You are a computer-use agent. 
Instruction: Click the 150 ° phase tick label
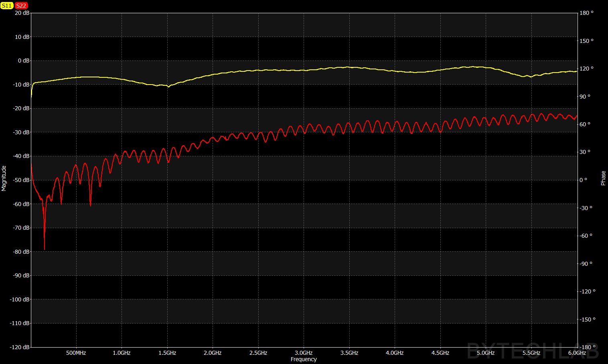[x=586, y=41]
